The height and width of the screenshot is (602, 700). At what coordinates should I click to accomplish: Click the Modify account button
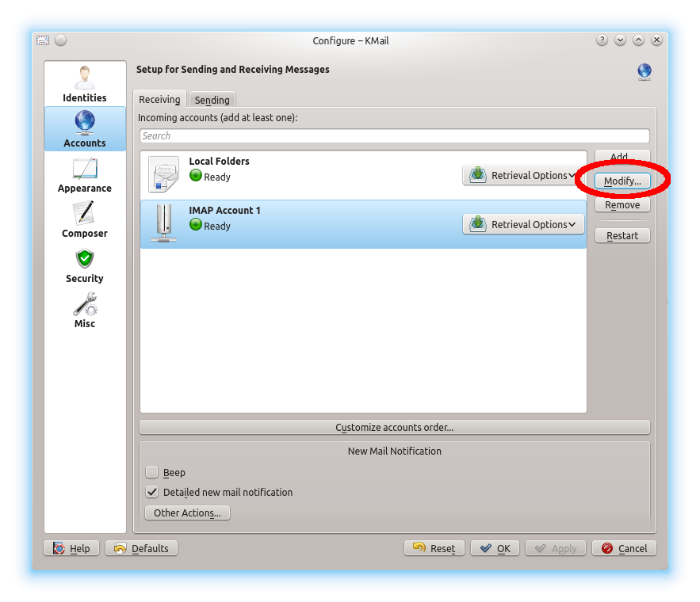(622, 181)
